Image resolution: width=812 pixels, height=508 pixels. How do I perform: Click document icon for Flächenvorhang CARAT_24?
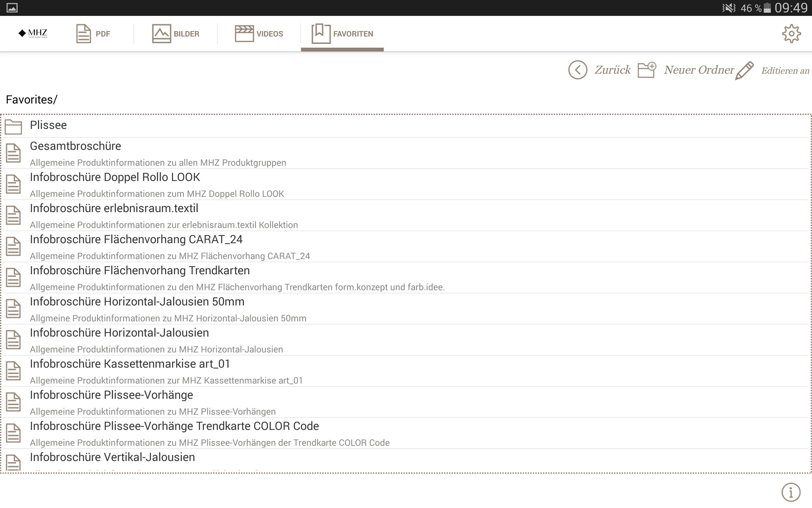13,246
